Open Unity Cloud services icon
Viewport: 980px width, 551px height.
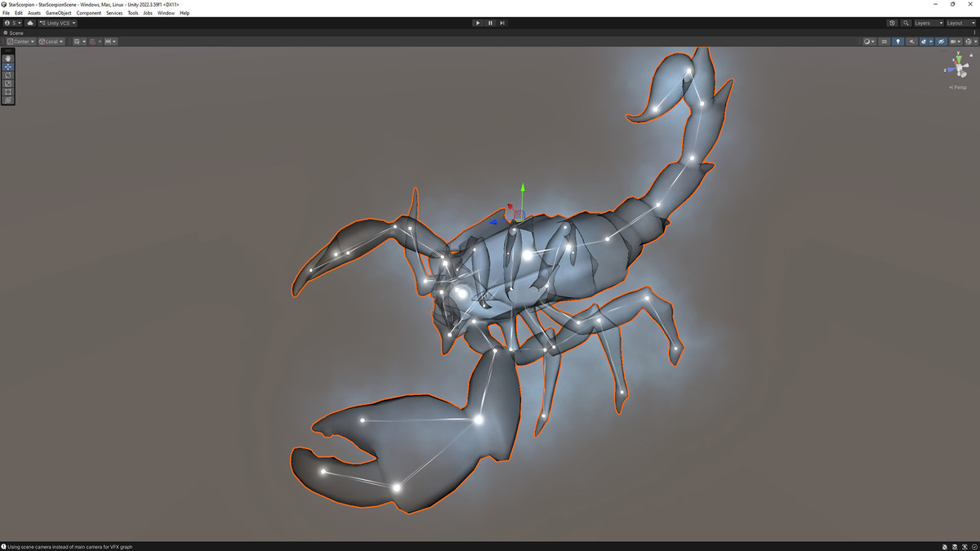pyautogui.click(x=30, y=23)
